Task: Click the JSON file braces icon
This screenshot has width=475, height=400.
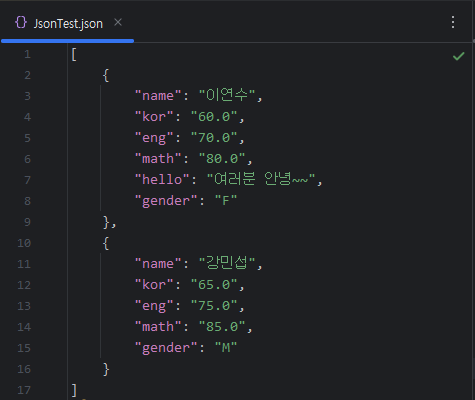Action: coord(21,23)
